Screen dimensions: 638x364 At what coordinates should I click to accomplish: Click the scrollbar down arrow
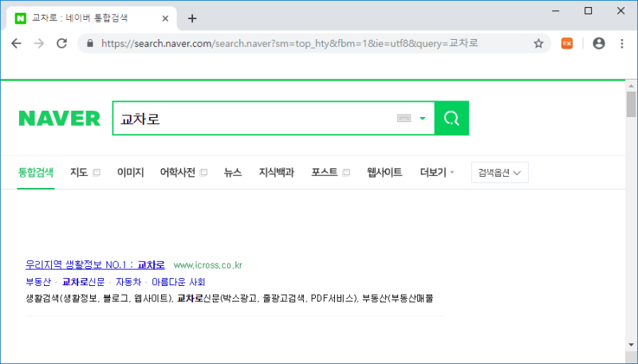pos(631,346)
